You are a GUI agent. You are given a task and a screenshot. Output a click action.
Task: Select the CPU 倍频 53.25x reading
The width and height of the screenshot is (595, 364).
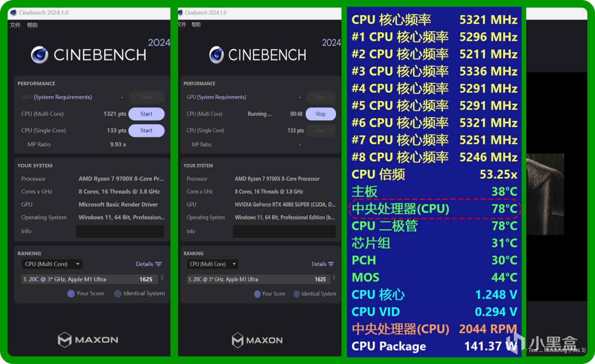pos(434,174)
